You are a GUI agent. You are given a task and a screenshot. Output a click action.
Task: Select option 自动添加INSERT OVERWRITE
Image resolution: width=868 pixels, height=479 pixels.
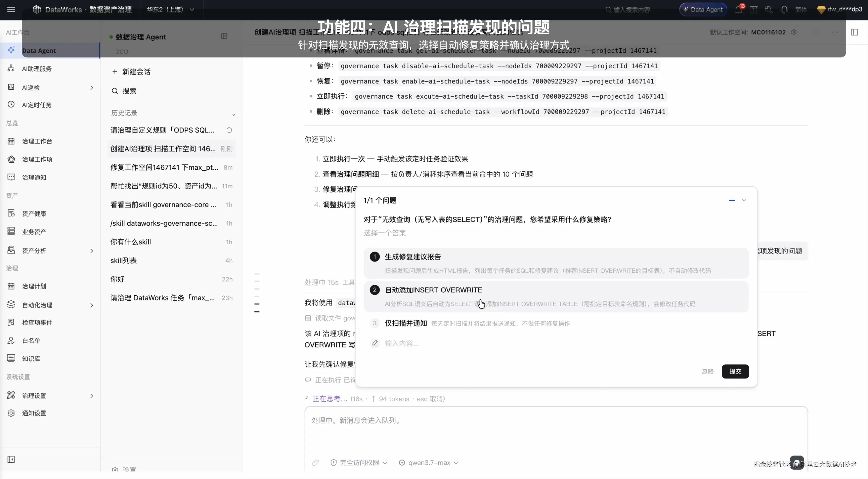(556, 296)
